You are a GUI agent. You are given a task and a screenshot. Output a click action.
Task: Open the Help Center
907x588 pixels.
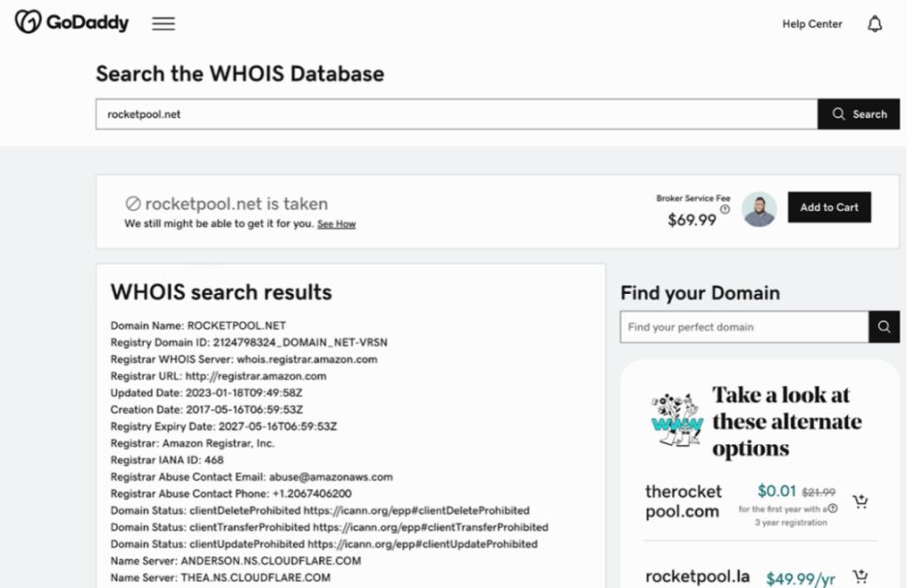click(x=812, y=24)
